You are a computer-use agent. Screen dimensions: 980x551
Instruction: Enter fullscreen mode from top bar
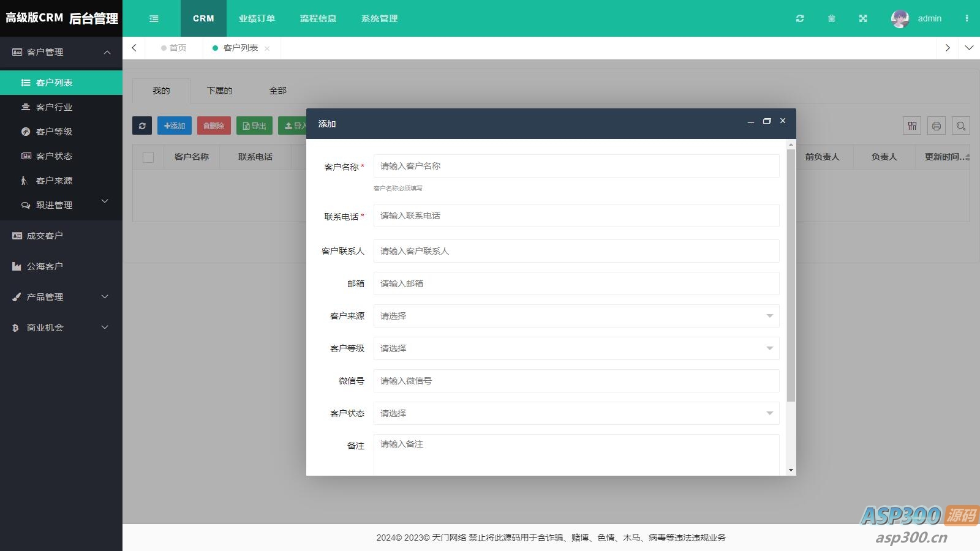point(862,18)
